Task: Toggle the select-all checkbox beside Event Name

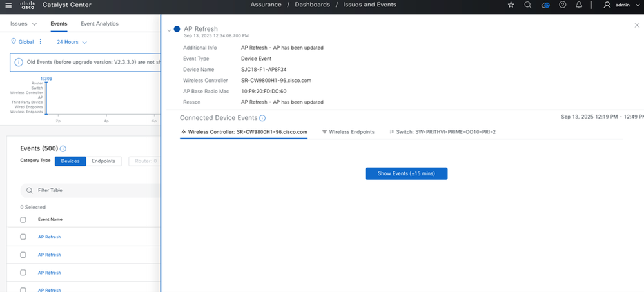Action: [x=23, y=220]
